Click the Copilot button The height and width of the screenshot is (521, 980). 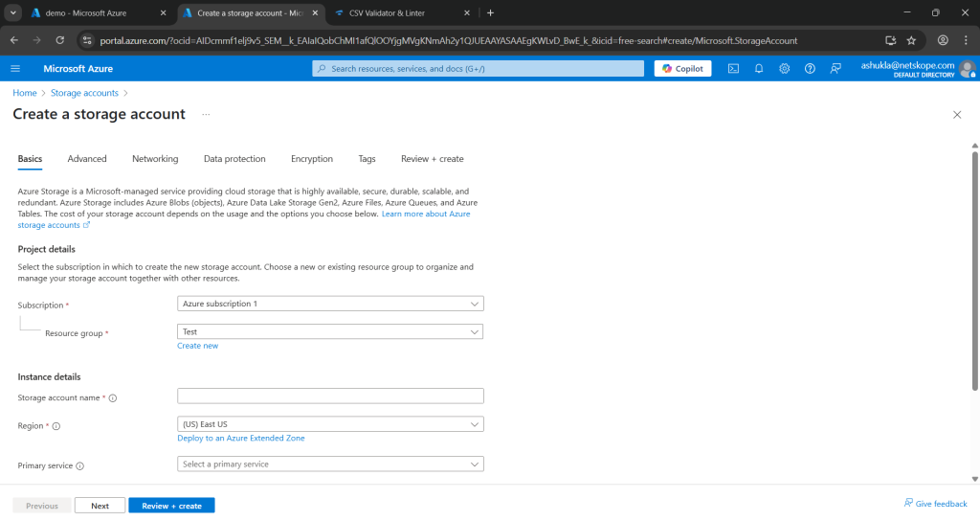[x=682, y=69]
